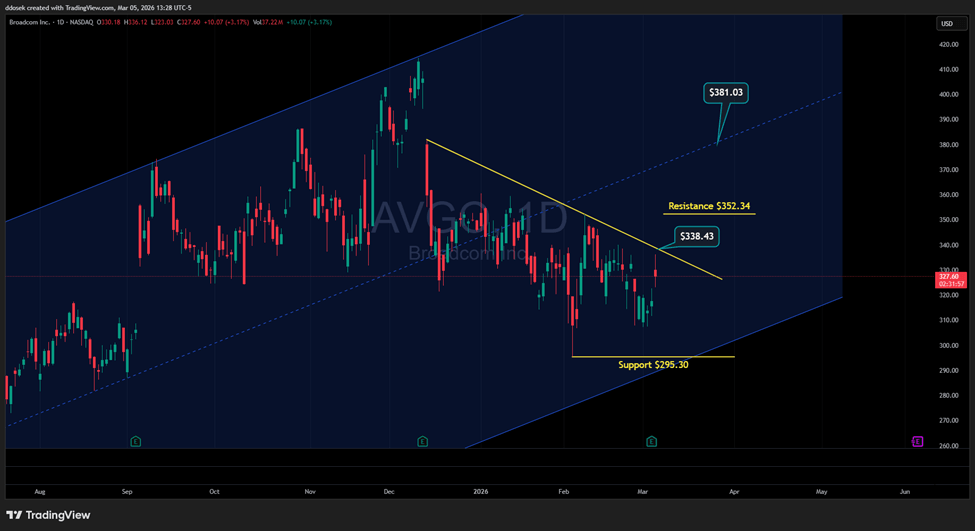Viewport: 975px width, 531px height.
Task: Click the Oct label on time axis
Action: [x=215, y=491]
